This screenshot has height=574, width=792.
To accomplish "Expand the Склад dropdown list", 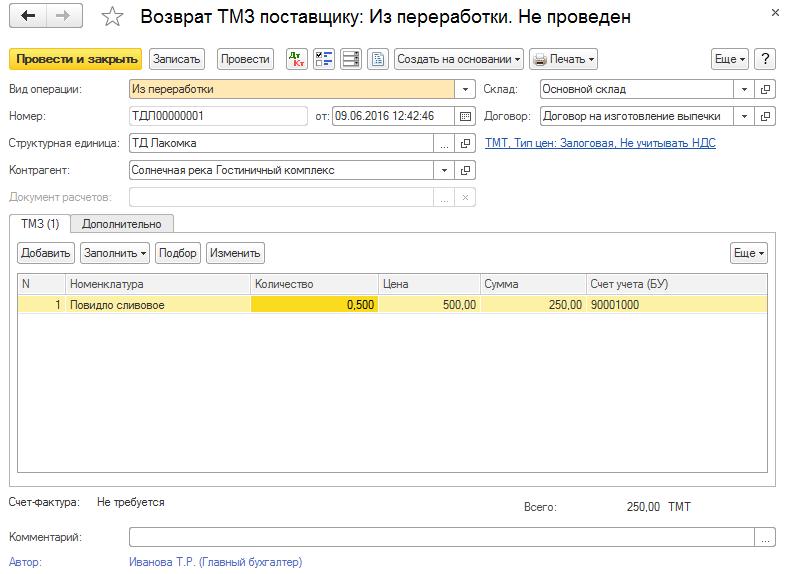I will [x=744, y=89].
